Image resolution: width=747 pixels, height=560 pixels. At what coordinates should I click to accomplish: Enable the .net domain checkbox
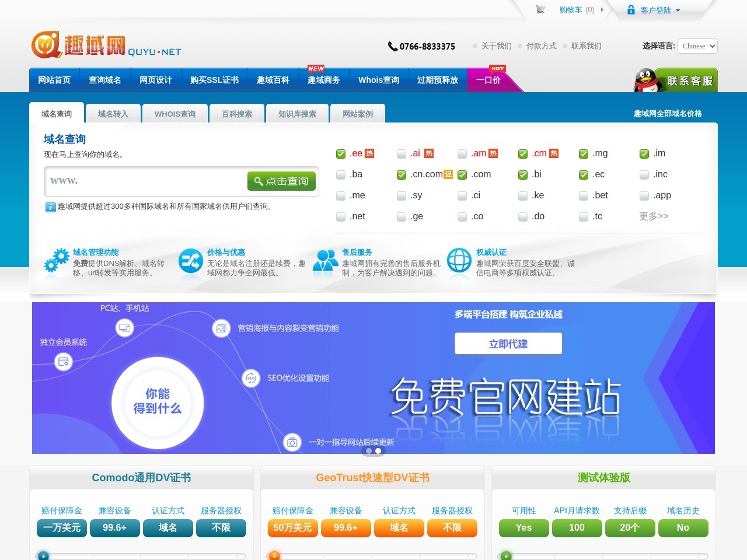[x=341, y=217]
